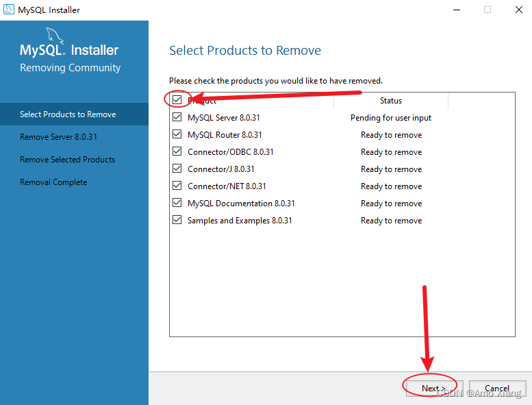
Task: Toggle Connector/ODBC 8.0.31 checkbox
Action: pyautogui.click(x=177, y=151)
